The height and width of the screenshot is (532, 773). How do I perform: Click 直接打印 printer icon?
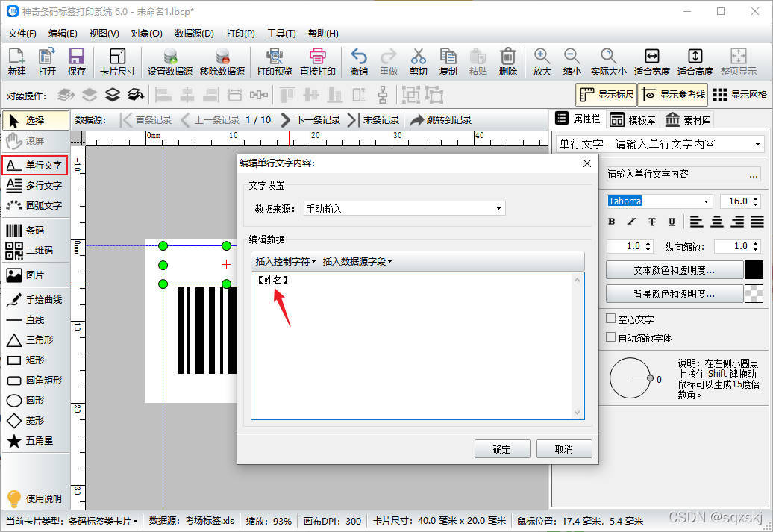318,62
